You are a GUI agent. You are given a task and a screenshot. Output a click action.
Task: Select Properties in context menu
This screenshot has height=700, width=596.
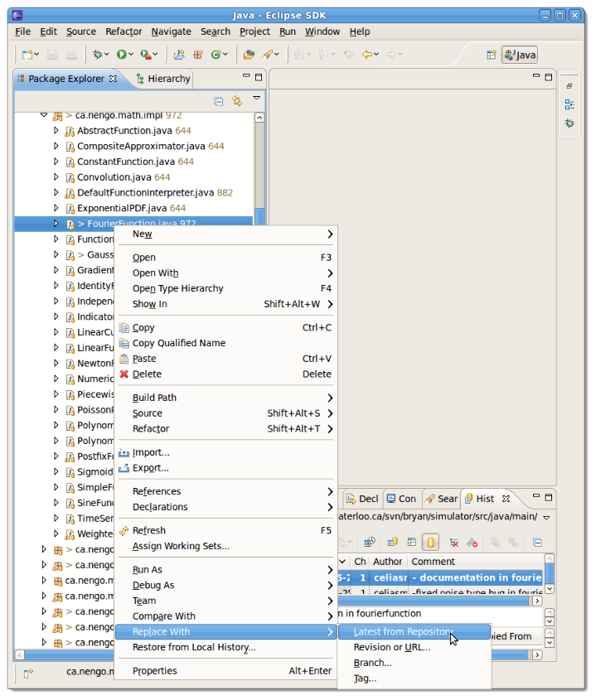coord(225,670)
